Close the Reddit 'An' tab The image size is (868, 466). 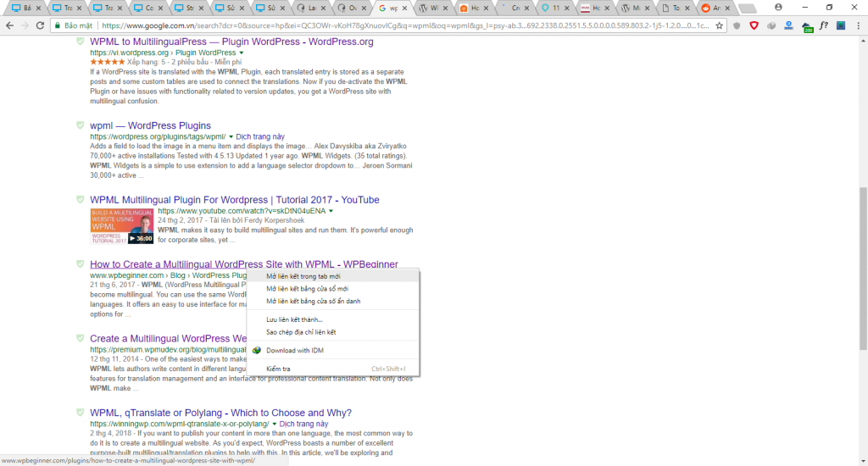(728, 8)
